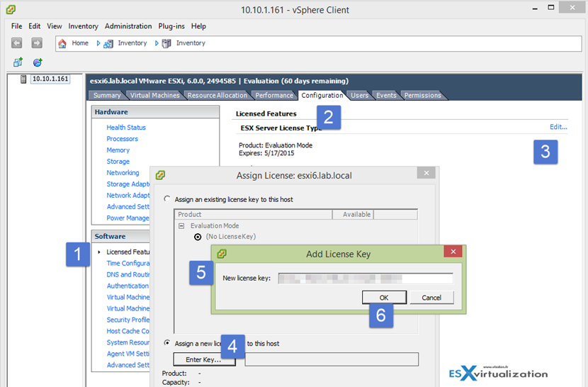
Task: Open Processors hardware link
Action: click(x=123, y=139)
